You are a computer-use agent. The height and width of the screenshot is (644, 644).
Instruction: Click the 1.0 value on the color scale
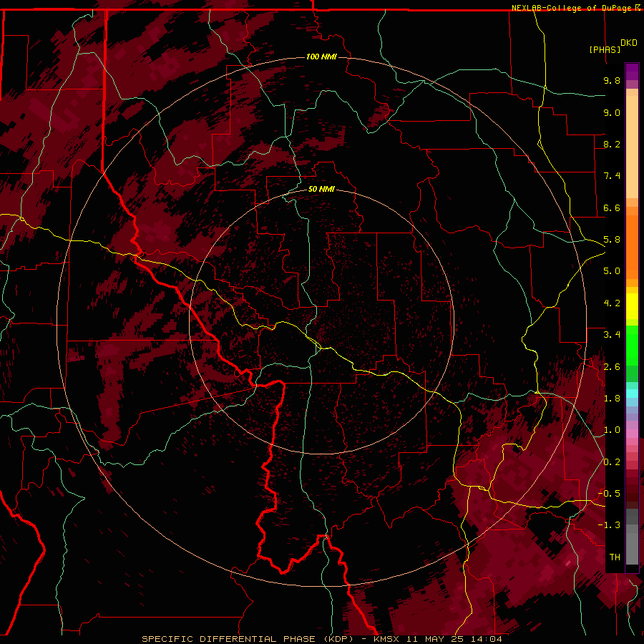point(612,430)
